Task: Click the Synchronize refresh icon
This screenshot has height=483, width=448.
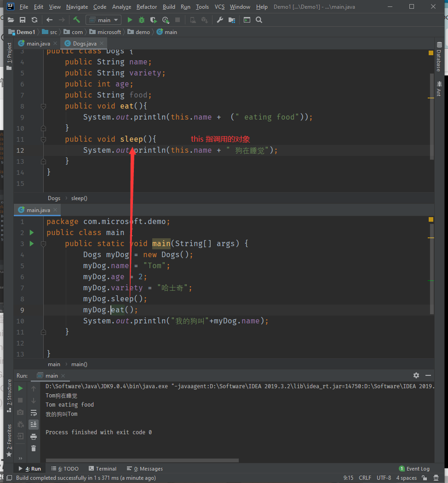Action: (x=34, y=20)
